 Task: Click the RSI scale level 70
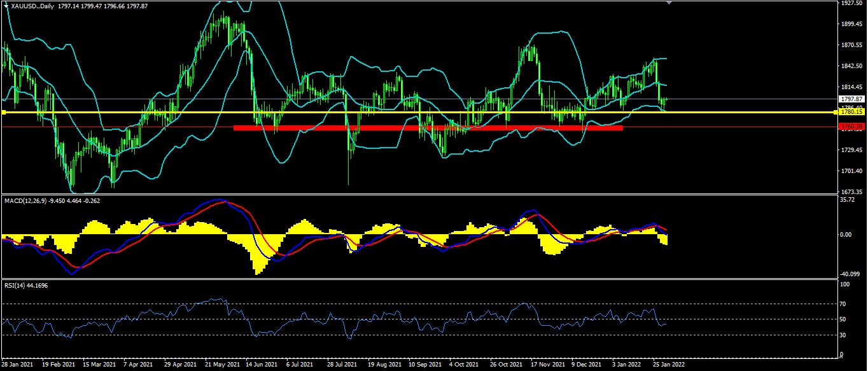(844, 304)
